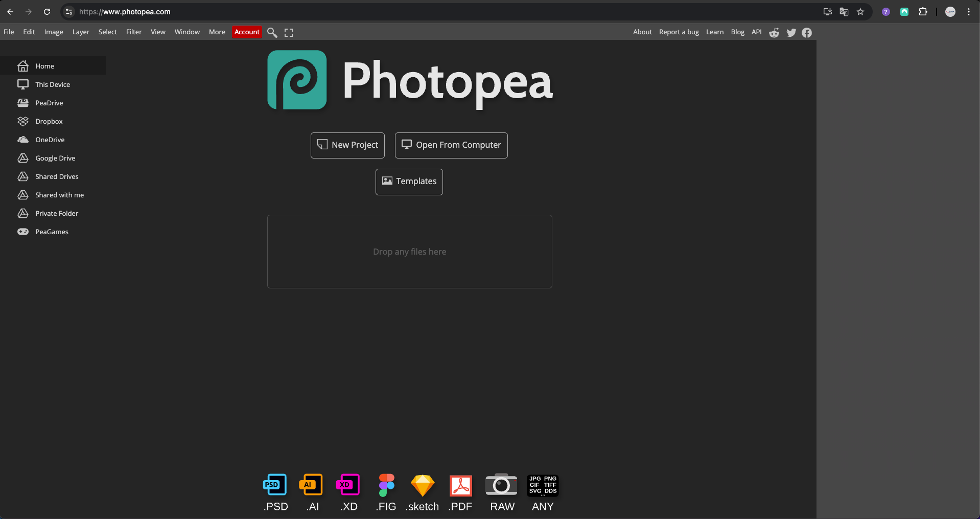Viewport: 980px width, 519px height.
Task: Click the .AI format icon
Action: point(311,485)
